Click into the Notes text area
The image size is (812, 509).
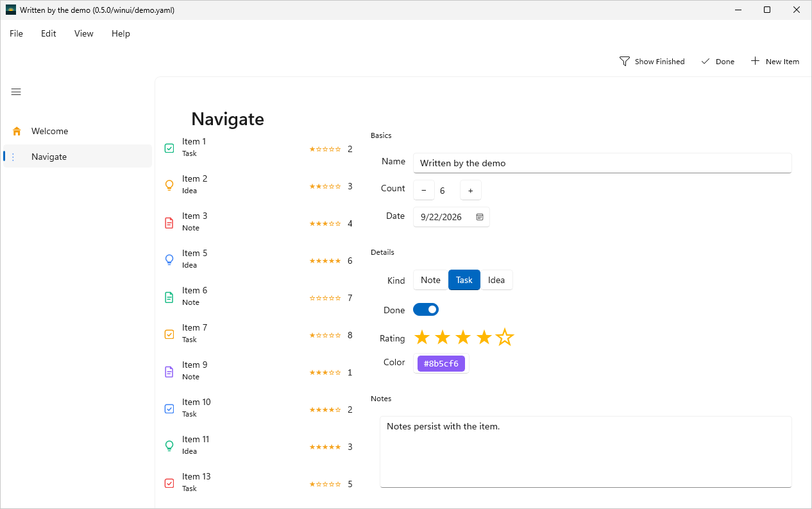(x=586, y=452)
